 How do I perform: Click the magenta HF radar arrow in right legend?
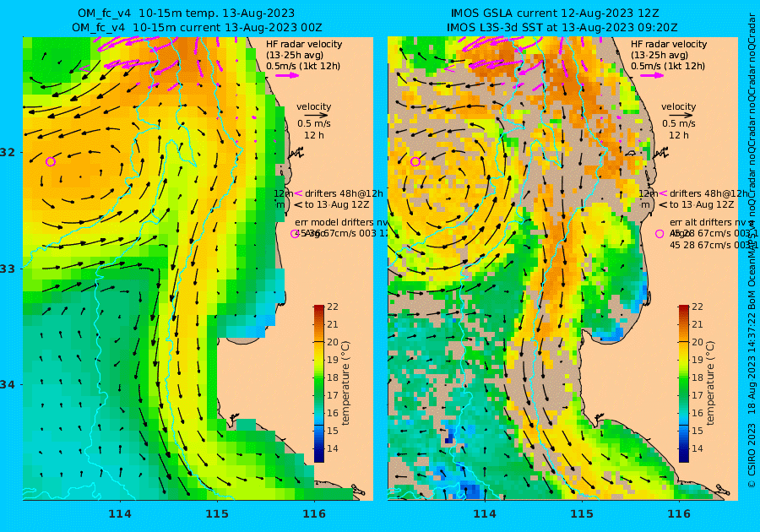(x=653, y=75)
